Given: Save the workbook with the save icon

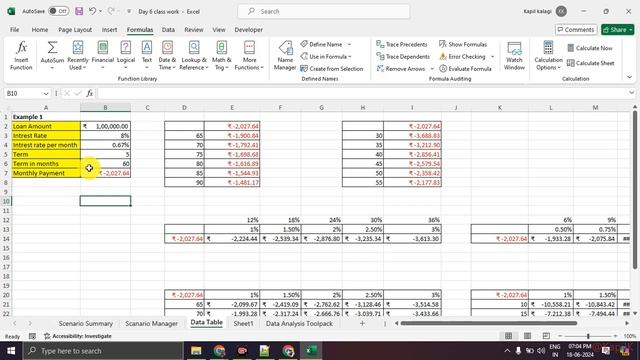Looking at the screenshot, I should (79, 11).
